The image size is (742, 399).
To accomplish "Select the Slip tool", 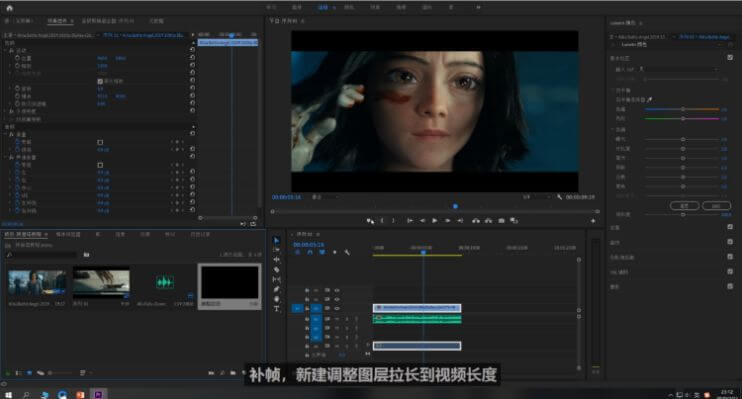I will point(277,280).
